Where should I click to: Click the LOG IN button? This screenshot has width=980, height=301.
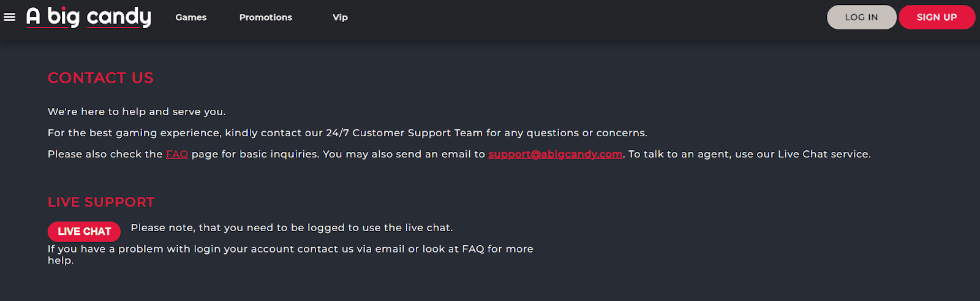coord(862,17)
